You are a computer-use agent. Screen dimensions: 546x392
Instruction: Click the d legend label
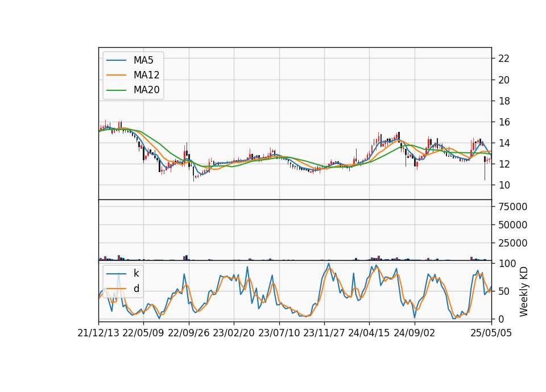[136, 289]
